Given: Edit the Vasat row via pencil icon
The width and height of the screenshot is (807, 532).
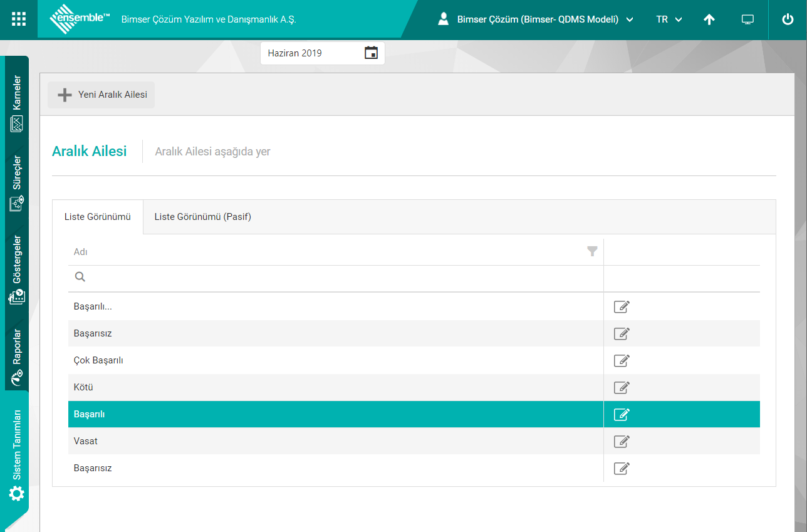Looking at the screenshot, I should (621, 441).
